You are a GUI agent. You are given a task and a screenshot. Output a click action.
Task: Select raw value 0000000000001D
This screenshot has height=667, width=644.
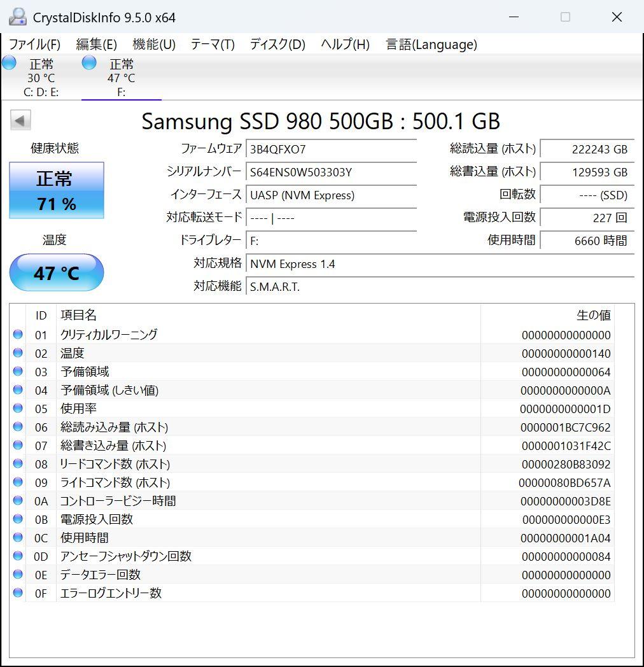(x=565, y=409)
